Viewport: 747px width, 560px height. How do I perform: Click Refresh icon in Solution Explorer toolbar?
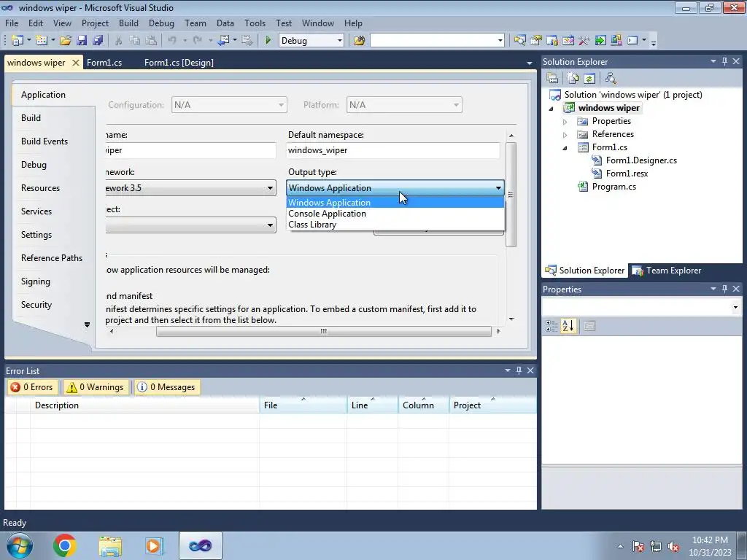589,79
